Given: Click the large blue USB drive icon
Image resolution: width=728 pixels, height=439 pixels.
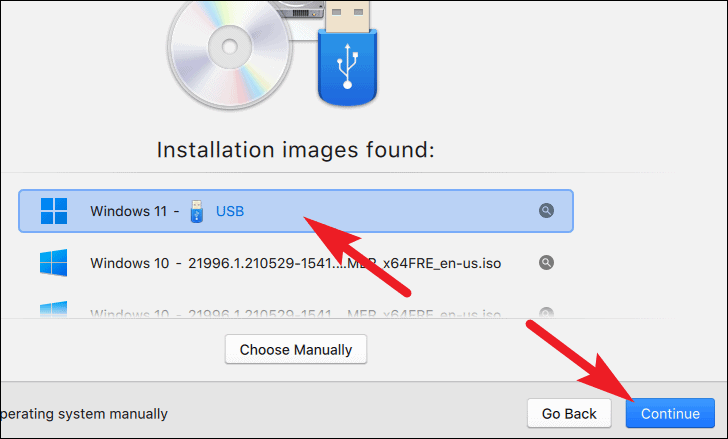Looking at the screenshot, I should coord(347,53).
